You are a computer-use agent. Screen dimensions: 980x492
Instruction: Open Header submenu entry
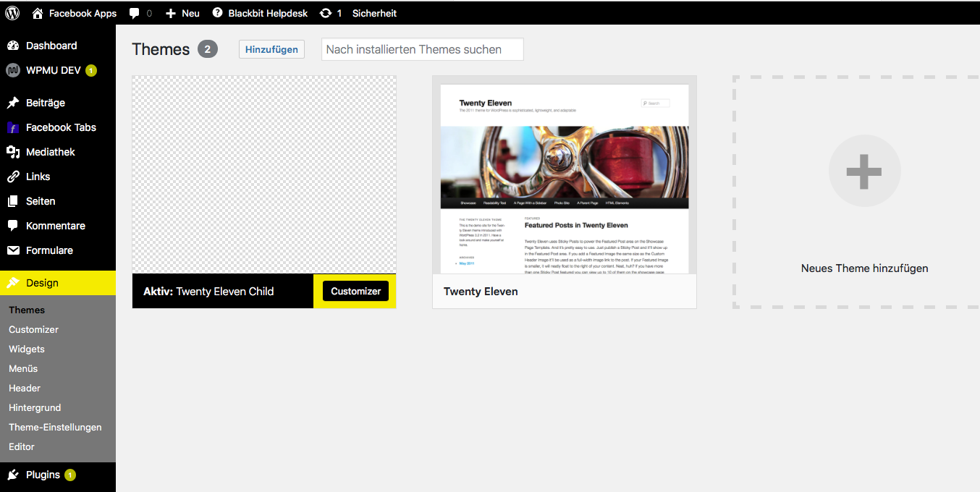pos(25,388)
